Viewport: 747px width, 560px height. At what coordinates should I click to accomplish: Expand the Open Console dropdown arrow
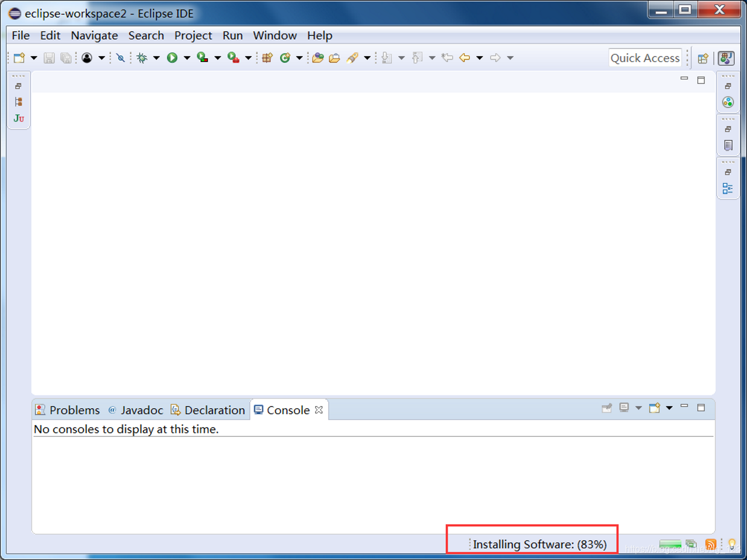[x=669, y=408]
